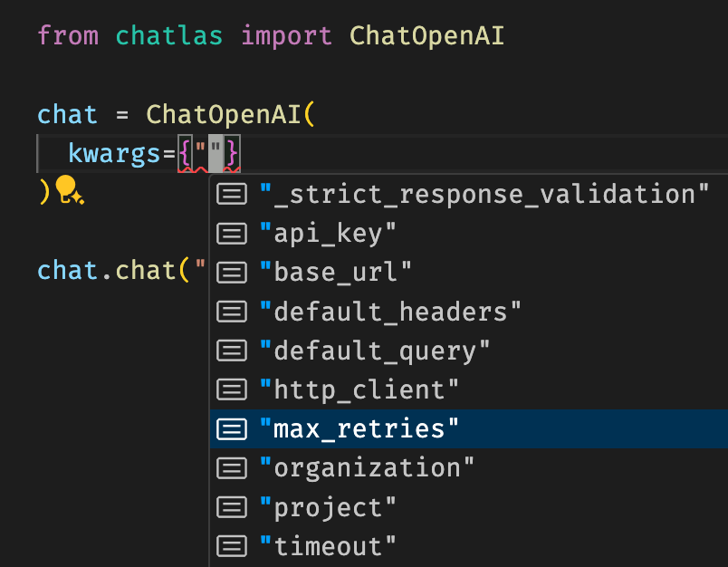Select "_strict_response_validation" from autocomplete list
728x567 pixels.
[x=469, y=194]
